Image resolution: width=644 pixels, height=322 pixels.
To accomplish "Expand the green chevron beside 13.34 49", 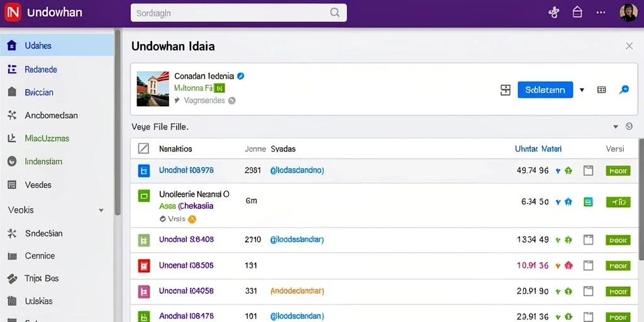I will tap(558, 240).
